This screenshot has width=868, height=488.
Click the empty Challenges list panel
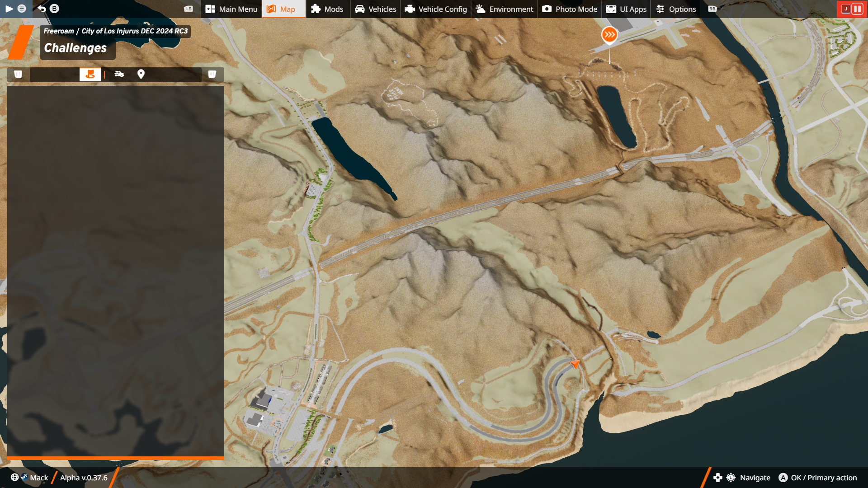[x=116, y=271]
